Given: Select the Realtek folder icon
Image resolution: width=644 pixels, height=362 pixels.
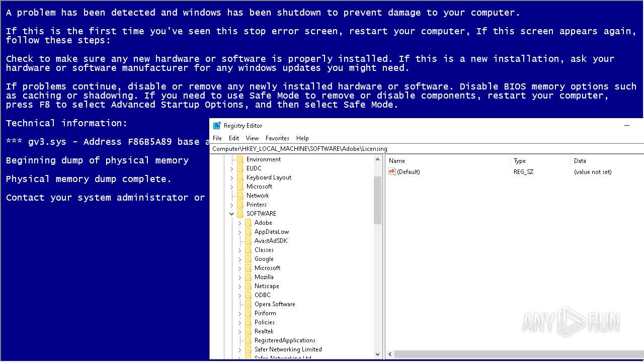Looking at the screenshot, I should [248, 331].
